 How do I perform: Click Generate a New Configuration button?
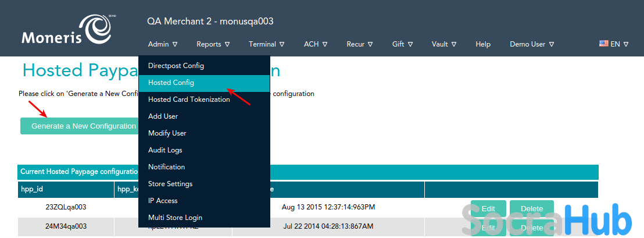pos(79,126)
